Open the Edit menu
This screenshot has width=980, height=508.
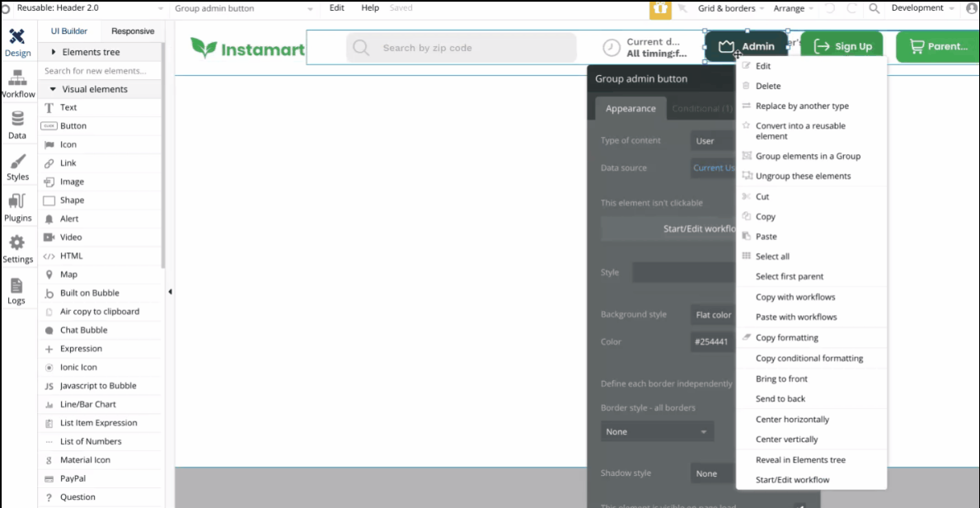coord(337,8)
